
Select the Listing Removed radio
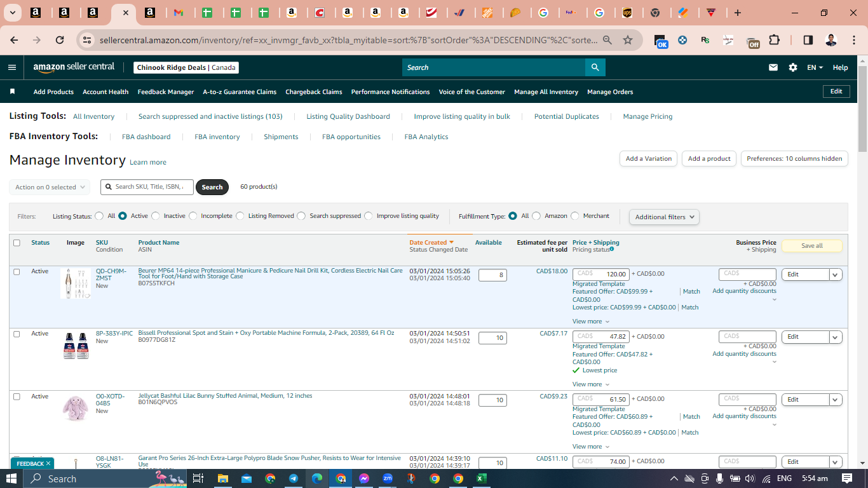click(x=240, y=216)
